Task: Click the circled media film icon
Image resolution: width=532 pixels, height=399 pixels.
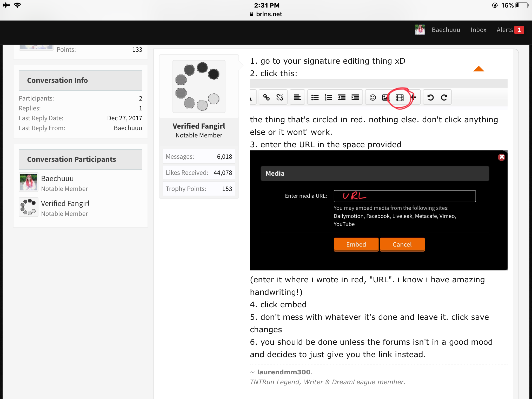Action: tap(400, 98)
